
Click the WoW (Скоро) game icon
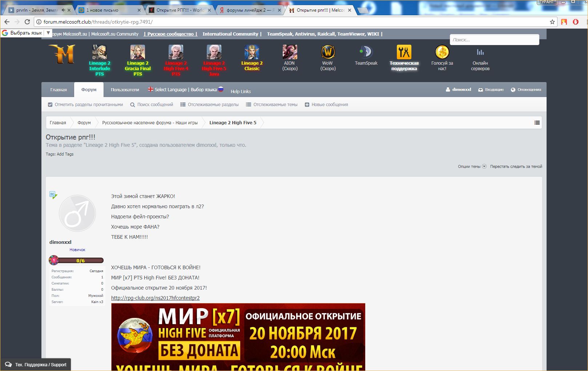pyautogui.click(x=328, y=52)
